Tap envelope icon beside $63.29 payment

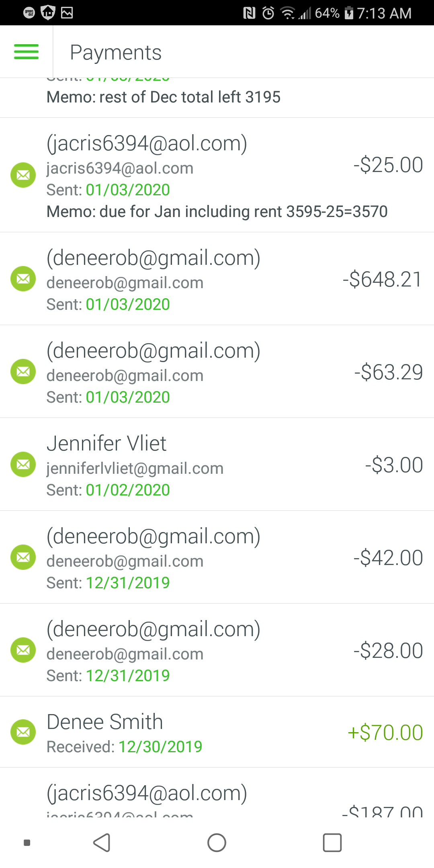[x=23, y=372]
